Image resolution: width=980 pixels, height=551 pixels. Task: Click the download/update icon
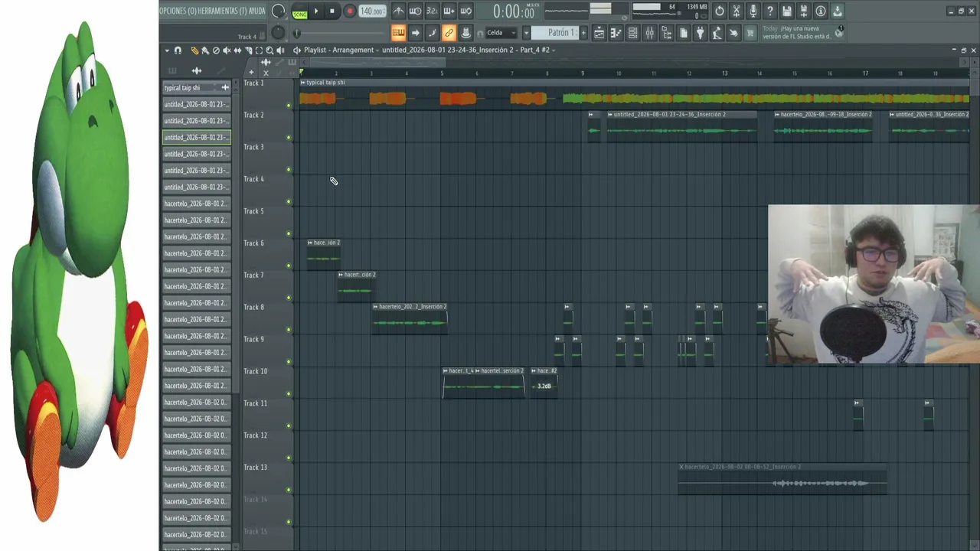pyautogui.click(x=838, y=11)
